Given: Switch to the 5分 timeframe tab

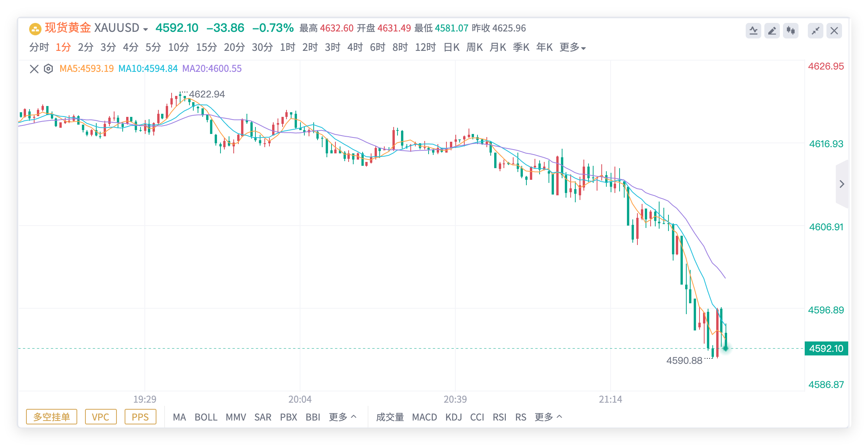Looking at the screenshot, I should (153, 47).
